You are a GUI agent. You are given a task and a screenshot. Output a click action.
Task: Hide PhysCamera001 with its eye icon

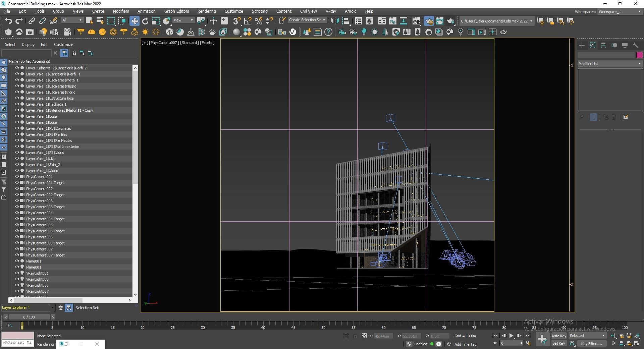pos(17,176)
